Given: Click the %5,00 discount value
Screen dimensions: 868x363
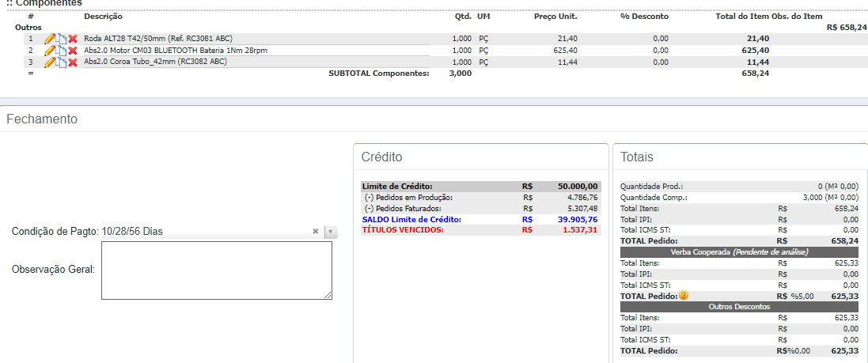Looking at the screenshot, I should coord(802,296).
